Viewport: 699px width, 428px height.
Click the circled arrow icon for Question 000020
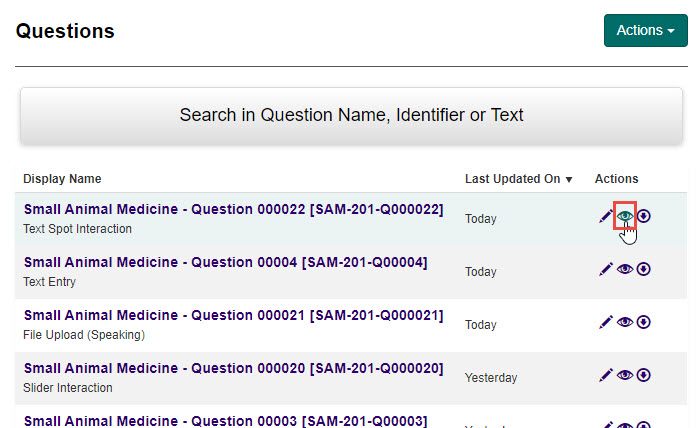click(644, 375)
